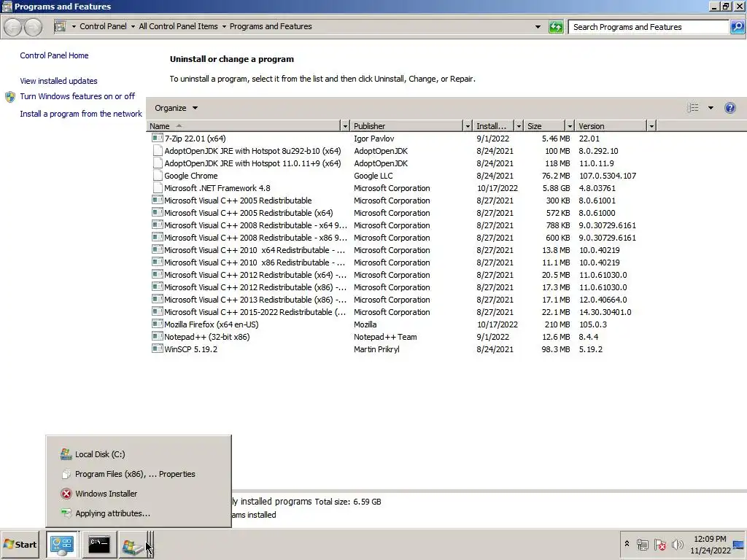
Task: Click the Igor Pavlov publisher cell
Action: click(374, 139)
